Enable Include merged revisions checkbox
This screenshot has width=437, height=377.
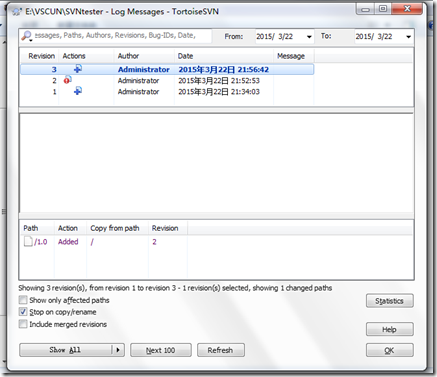[x=23, y=324]
